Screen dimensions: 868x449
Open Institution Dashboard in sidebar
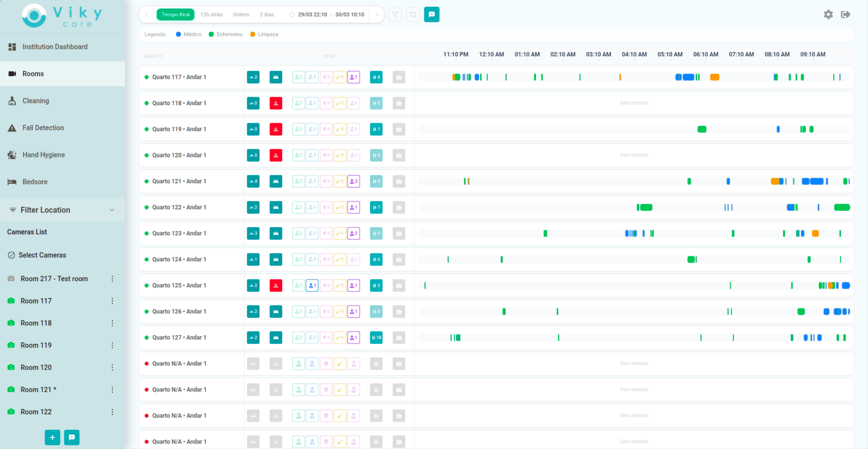(62, 47)
